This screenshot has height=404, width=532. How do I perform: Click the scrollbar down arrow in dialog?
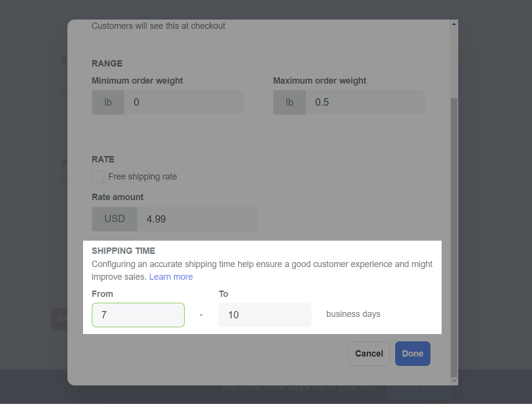[454, 381]
